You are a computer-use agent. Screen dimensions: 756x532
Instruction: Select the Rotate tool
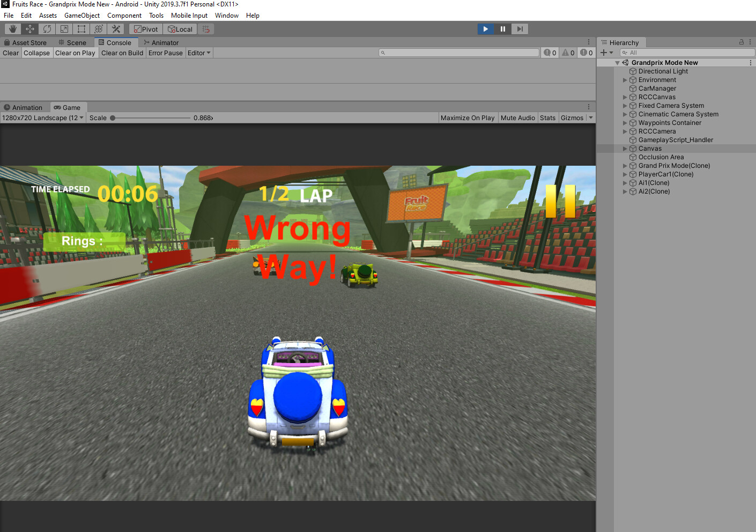(x=47, y=29)
